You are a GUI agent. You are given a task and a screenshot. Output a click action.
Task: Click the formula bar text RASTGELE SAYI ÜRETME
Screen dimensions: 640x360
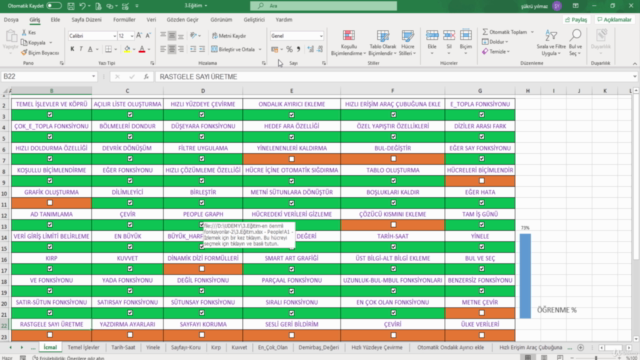click(198, 77)
